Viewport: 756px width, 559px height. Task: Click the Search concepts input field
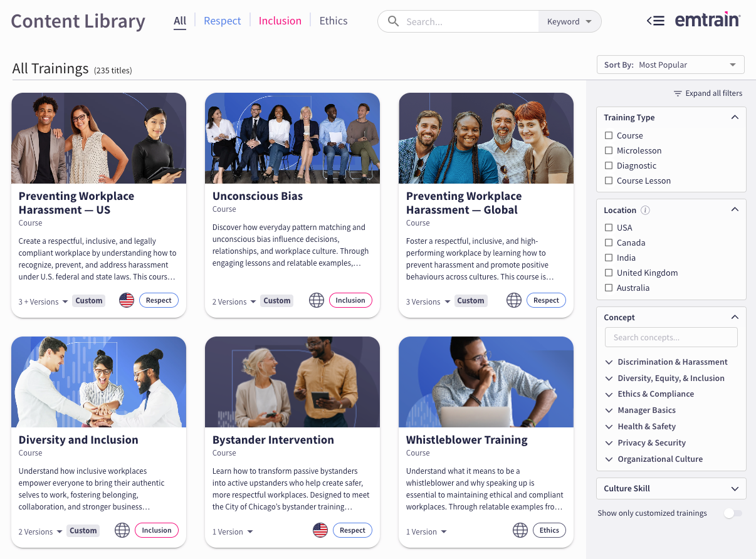(671, 337)
